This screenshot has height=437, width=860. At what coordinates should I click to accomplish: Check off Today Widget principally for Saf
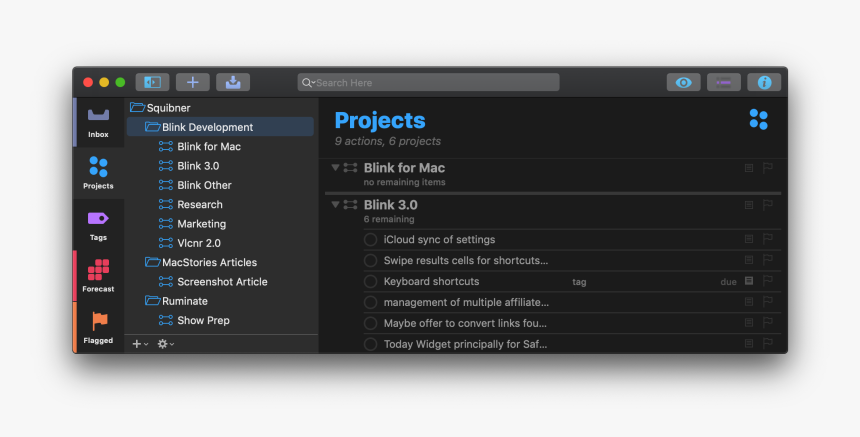click(370, 344)
